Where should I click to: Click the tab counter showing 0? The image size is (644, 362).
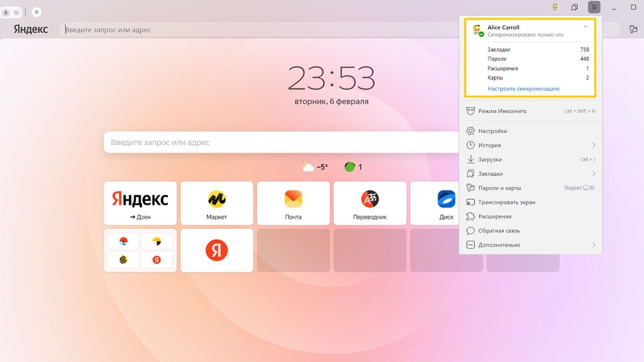[6, 13]
